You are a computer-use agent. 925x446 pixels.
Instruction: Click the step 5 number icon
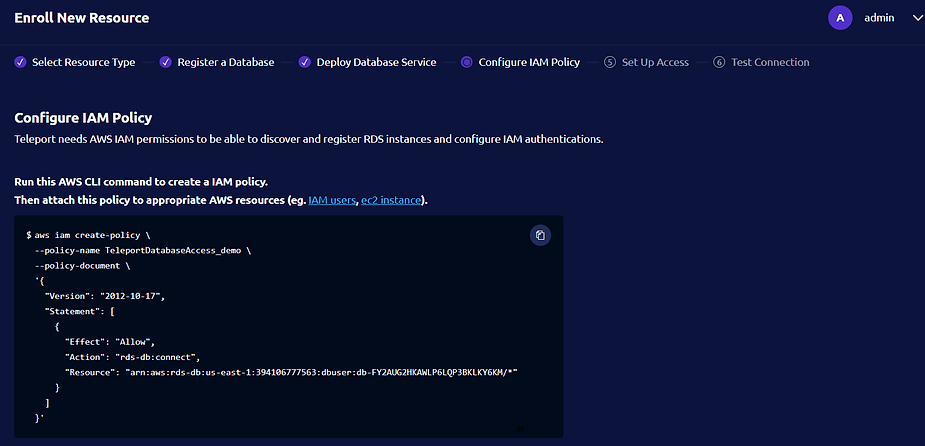pos(610,62)
